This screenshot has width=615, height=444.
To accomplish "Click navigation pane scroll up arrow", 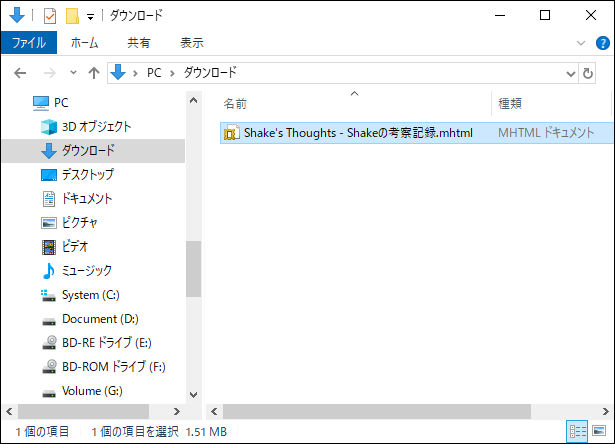I will [193, 100].
